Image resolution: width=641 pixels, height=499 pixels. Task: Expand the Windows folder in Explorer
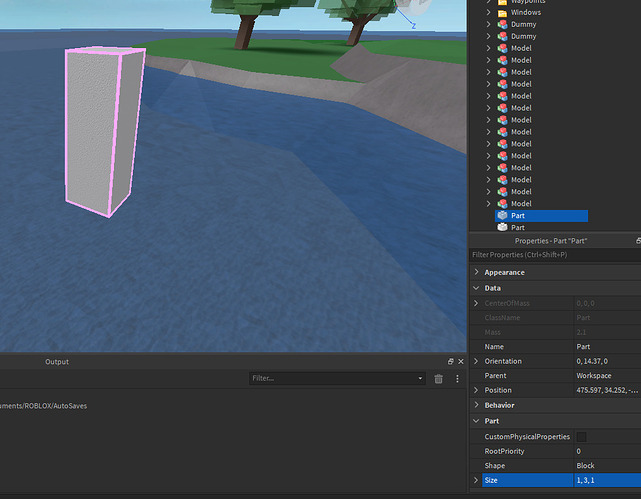point(489,13)
